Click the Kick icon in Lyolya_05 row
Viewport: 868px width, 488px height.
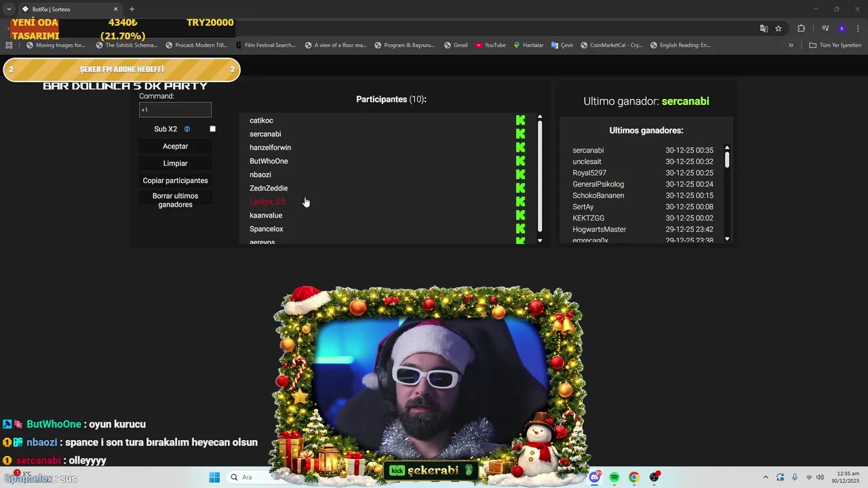click(520, 202)
